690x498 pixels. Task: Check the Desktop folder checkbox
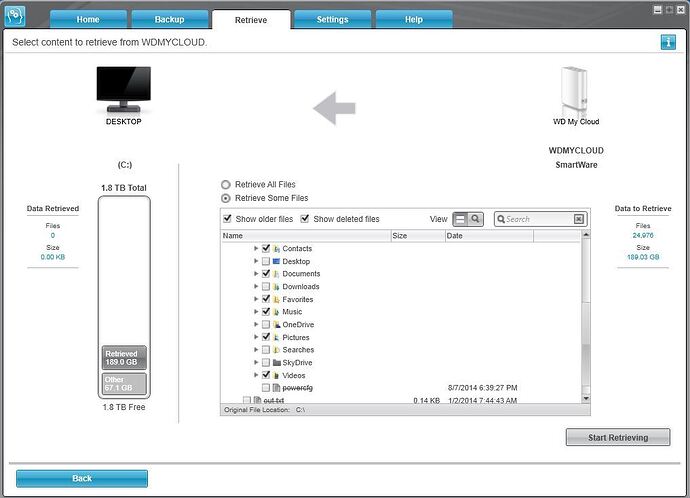(x=266, y=261)
